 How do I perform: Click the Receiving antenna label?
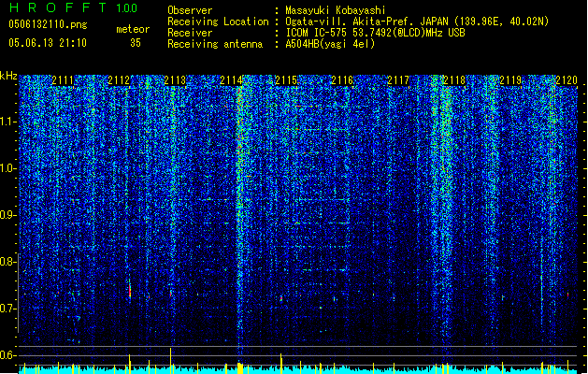215,44
